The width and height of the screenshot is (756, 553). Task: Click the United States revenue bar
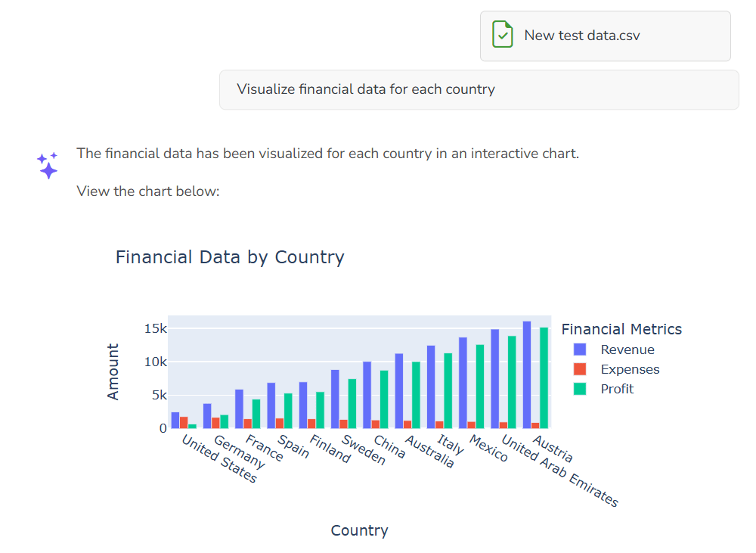coord(175,420)
